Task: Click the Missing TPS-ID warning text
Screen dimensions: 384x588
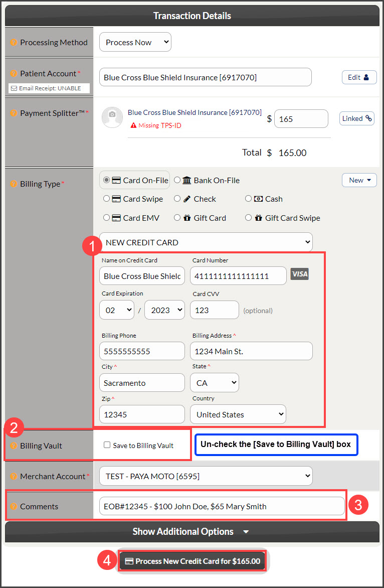Action: coord(160,125)
